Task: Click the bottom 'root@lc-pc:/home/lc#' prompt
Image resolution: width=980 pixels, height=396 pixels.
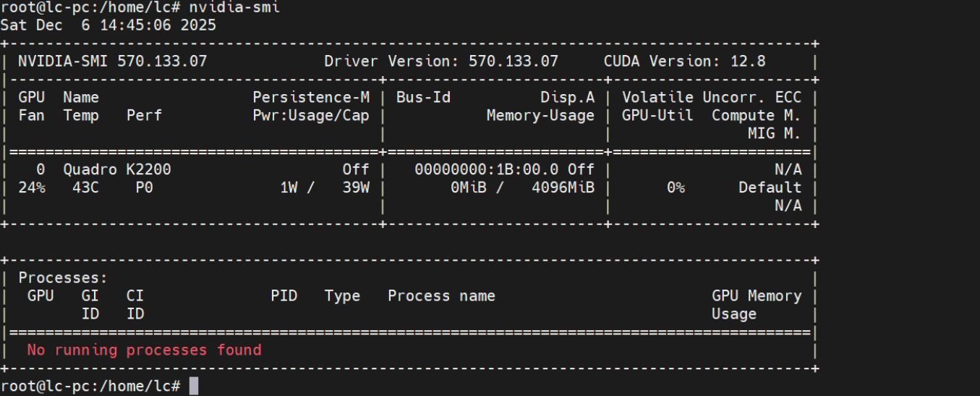Action: (x=90, y=386)
